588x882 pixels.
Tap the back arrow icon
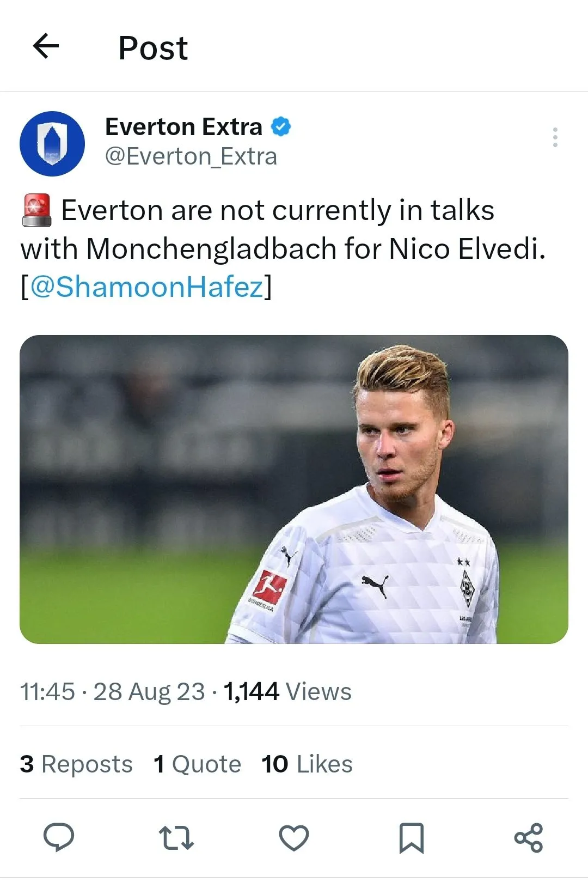pyautogui.click(x=46, y=46)
